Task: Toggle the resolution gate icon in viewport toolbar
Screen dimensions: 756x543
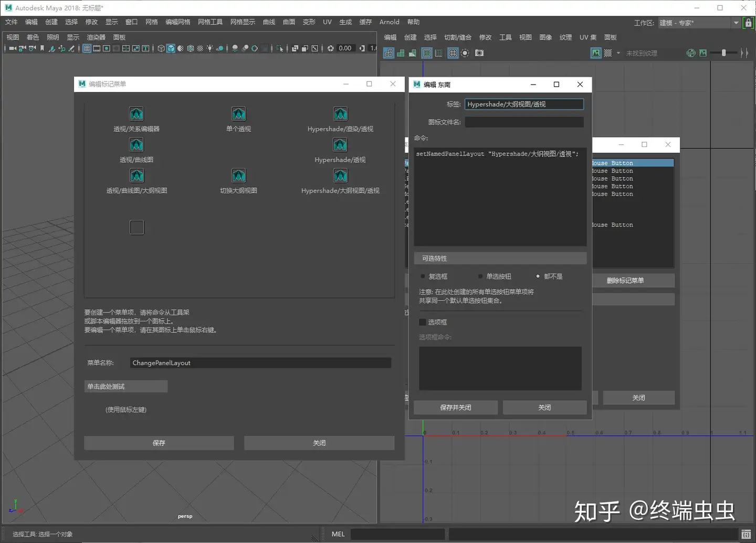Action: (x=106, y=48)
